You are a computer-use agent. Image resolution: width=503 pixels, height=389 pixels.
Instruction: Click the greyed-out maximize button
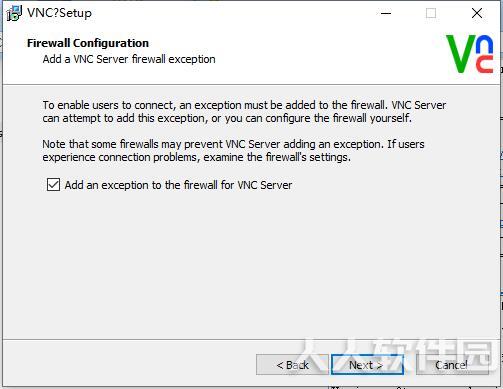(x=431, y=13)
